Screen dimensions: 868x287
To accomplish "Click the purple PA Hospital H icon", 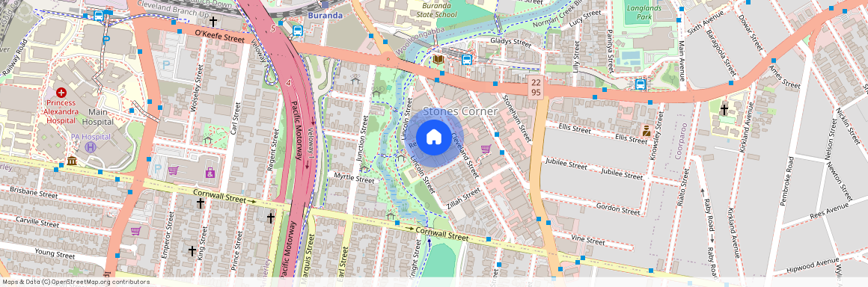I will (90, 148).
